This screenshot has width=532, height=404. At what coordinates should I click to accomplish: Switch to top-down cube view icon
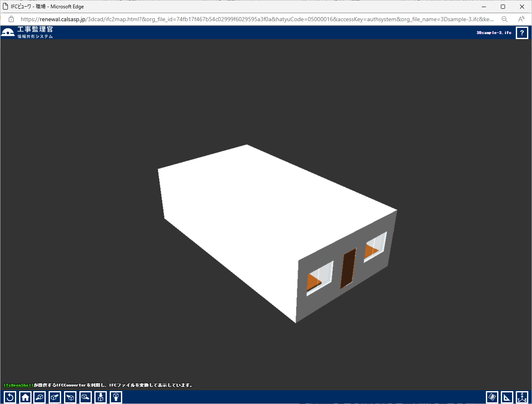pyautogui.click(x=101, y=397)
